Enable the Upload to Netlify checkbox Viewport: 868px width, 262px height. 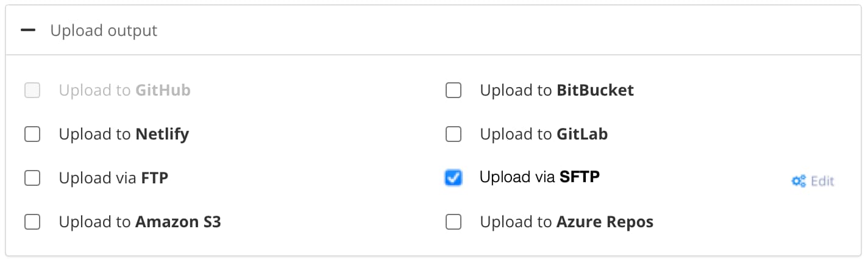point(32,134)
